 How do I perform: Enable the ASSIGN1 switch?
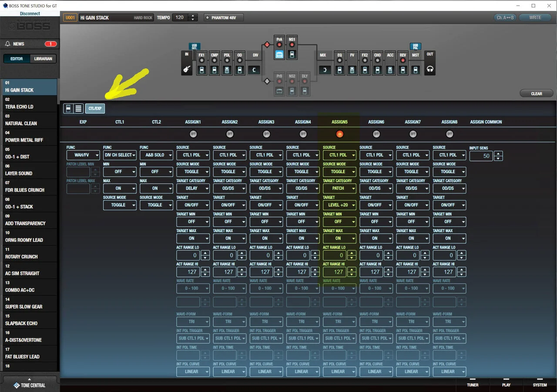coord(193,134)
